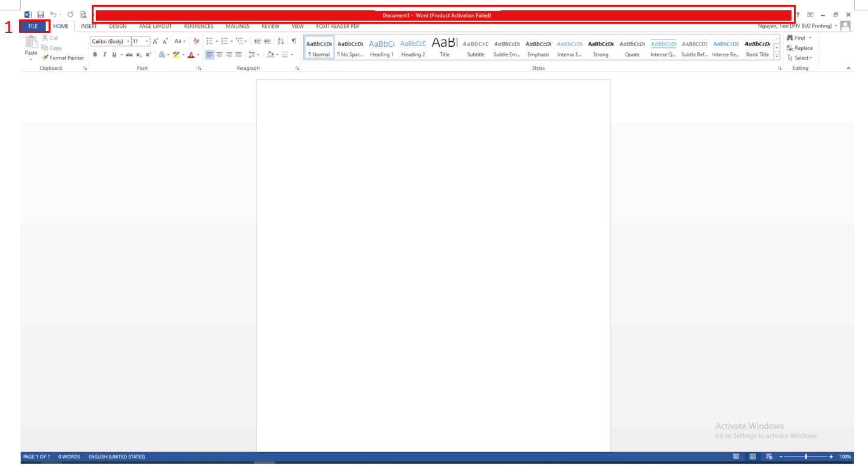Viewport: 868px width, 471px height.
Task: Open the Numbering list dropdown
Action: point(231,41)
